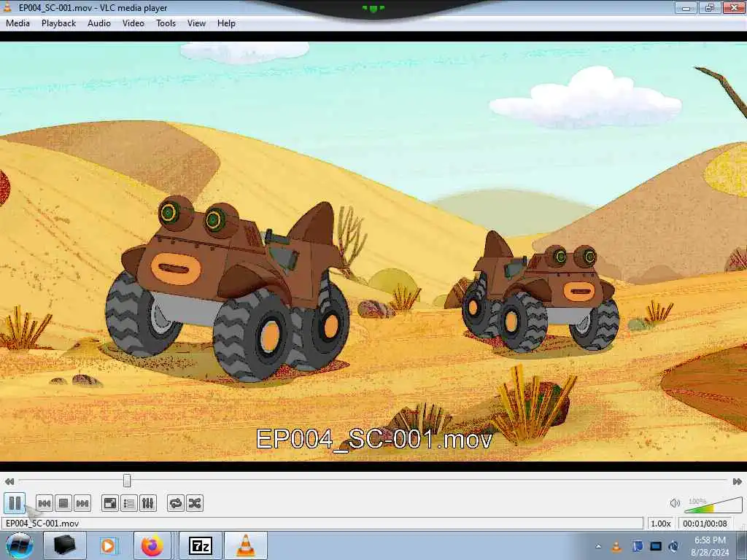Open the system tray volume icon

point(673,546)
